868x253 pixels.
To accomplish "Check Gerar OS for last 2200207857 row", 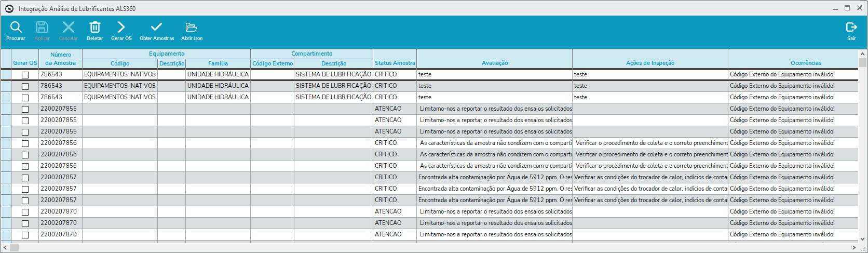I will [x=25, y=201].
